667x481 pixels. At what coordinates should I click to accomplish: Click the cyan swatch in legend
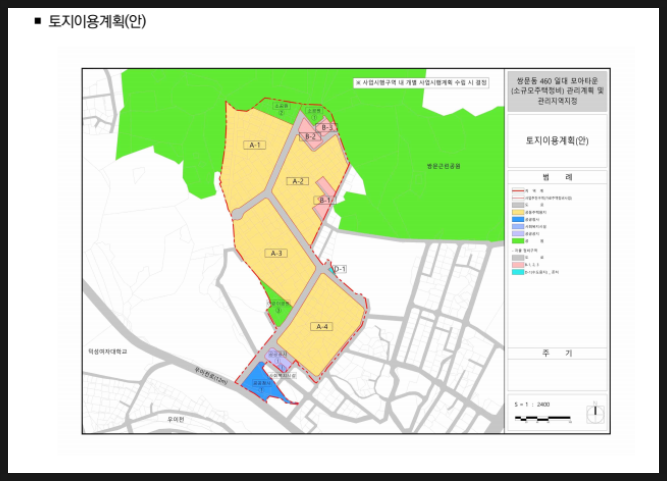[x=518, y=272]
